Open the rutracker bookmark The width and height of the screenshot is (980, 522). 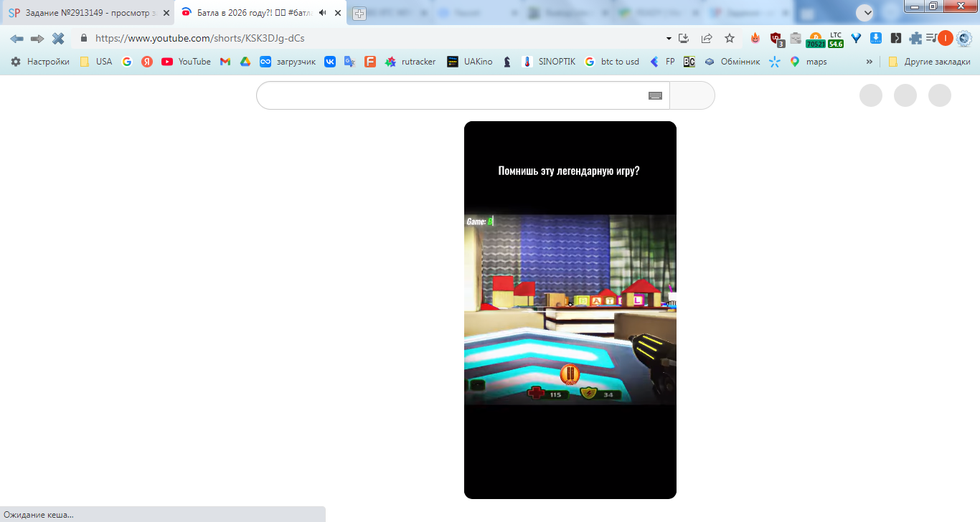pyautogui.click(x=410, y=62)
